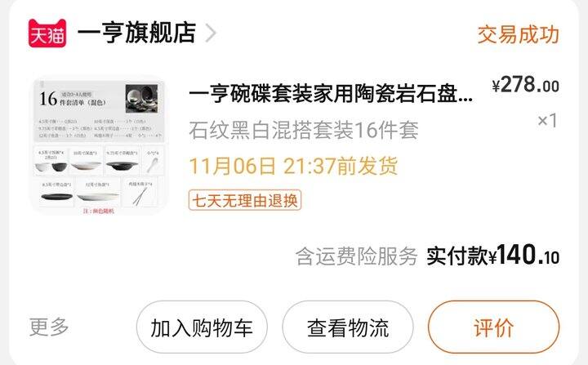Viewport: 588px width, 365px height.
Task: Click the orange 评价 review button
Action: coord(494,327)
